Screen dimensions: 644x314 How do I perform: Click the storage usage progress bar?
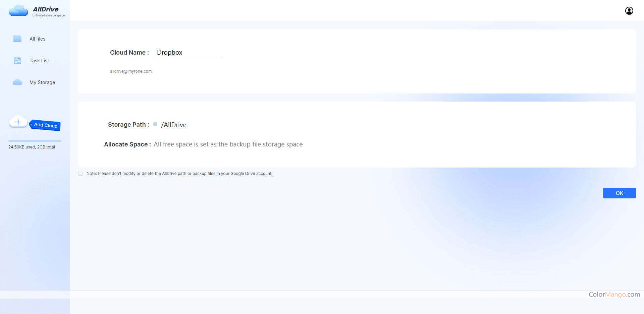[x=35, y=141]
